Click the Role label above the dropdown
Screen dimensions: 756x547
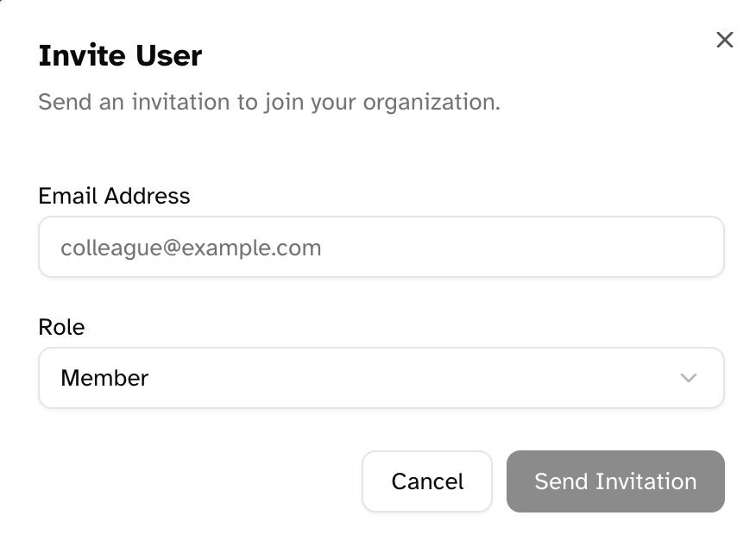(x=60, y=327)
